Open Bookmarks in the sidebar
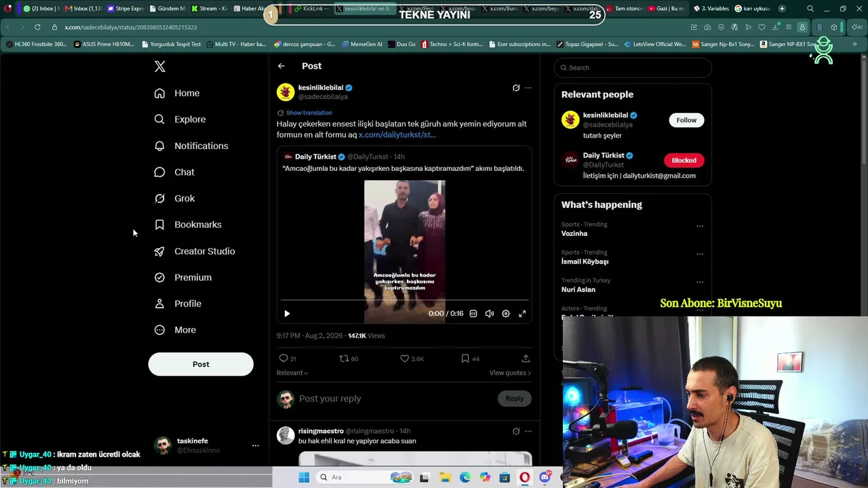868x488 pixels. tap(188, 224)
